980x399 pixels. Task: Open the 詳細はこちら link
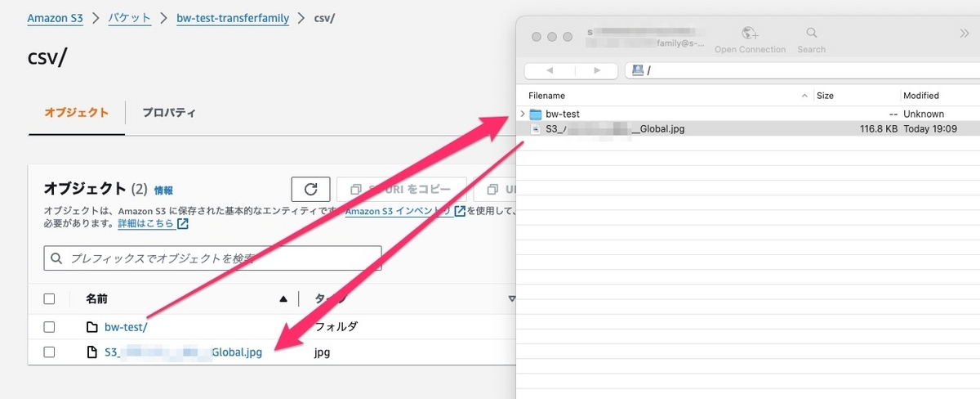145,223
